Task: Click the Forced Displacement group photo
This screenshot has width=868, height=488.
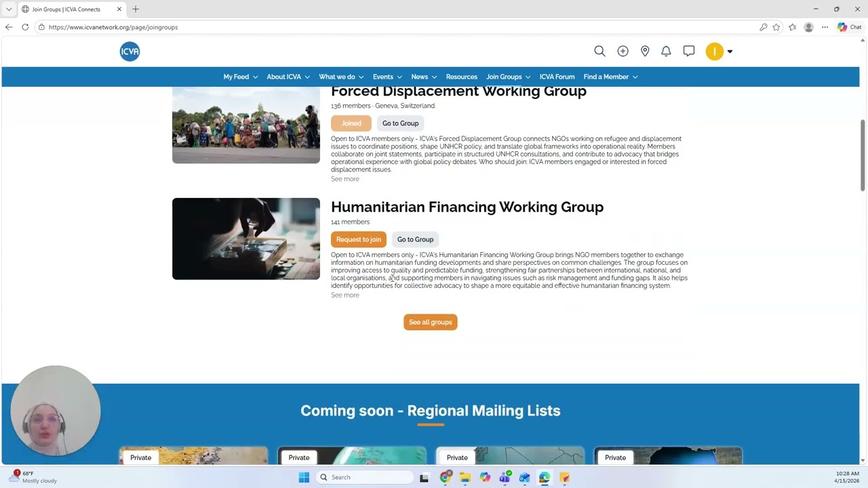Action: coord(246,125)
